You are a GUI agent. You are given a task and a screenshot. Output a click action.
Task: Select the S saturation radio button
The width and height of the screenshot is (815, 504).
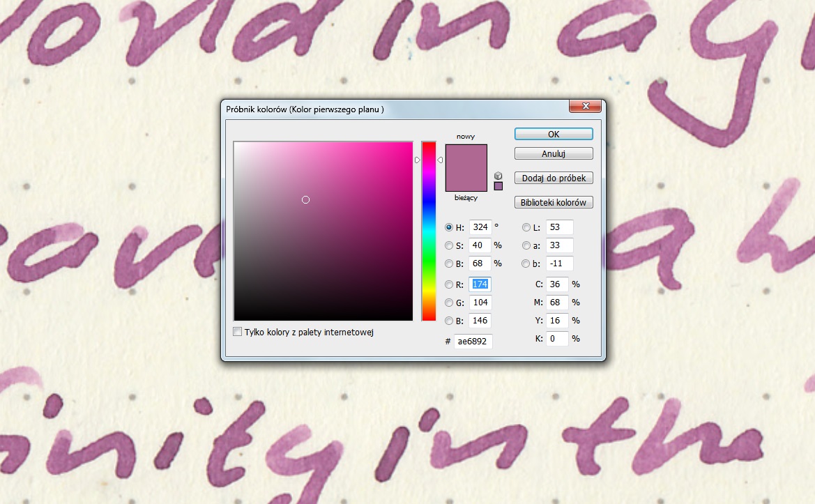[450, 245]
